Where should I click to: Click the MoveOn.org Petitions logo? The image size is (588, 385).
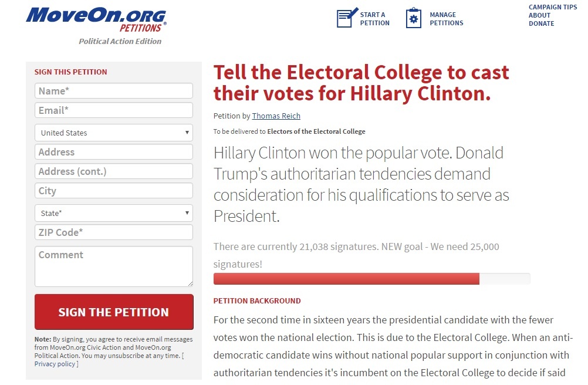coord(96,19)
